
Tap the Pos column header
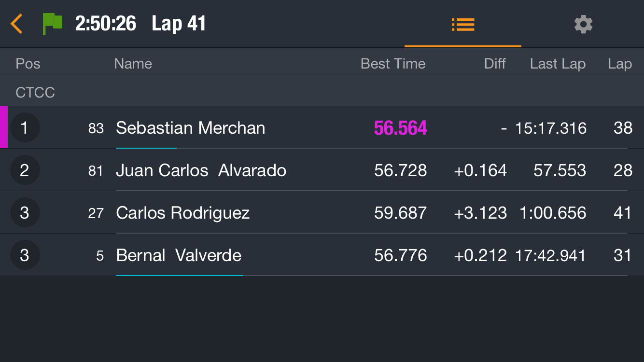pos(28,64)
